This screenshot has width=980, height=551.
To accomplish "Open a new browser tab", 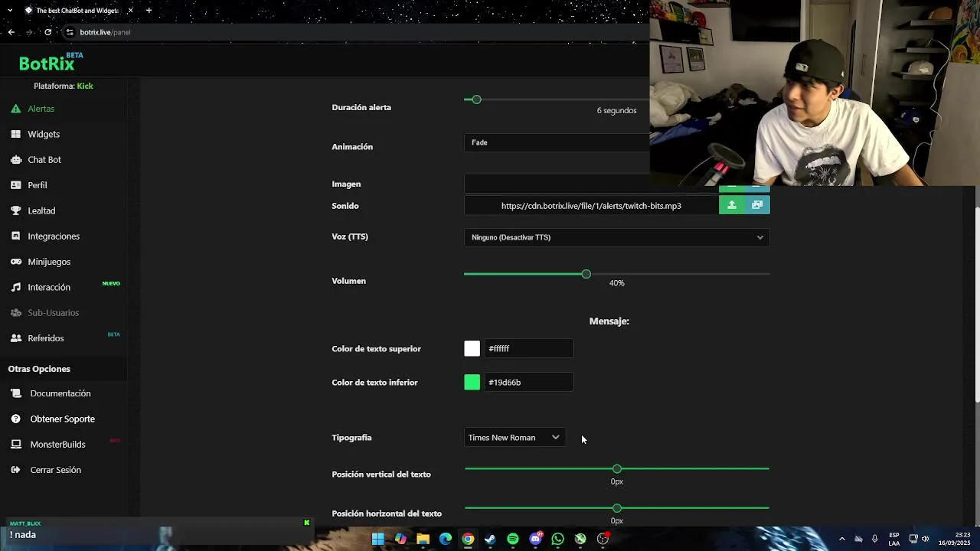I will click(149, 11).
